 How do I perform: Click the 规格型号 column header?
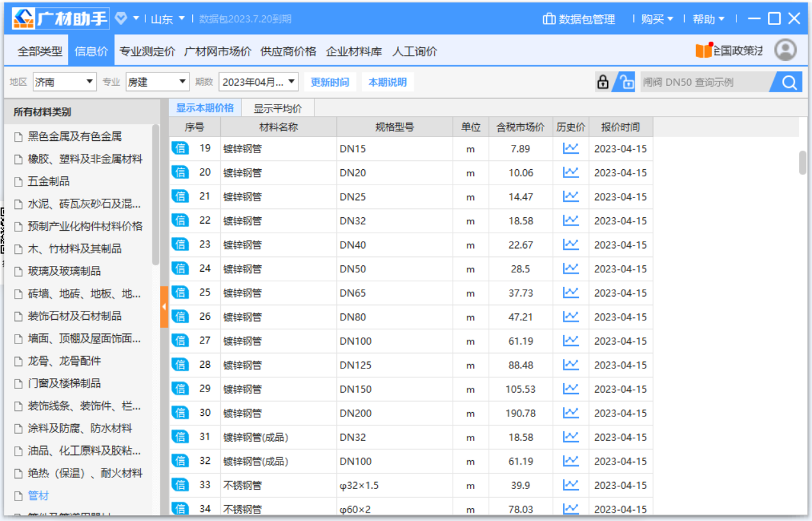tap(394, 127)
